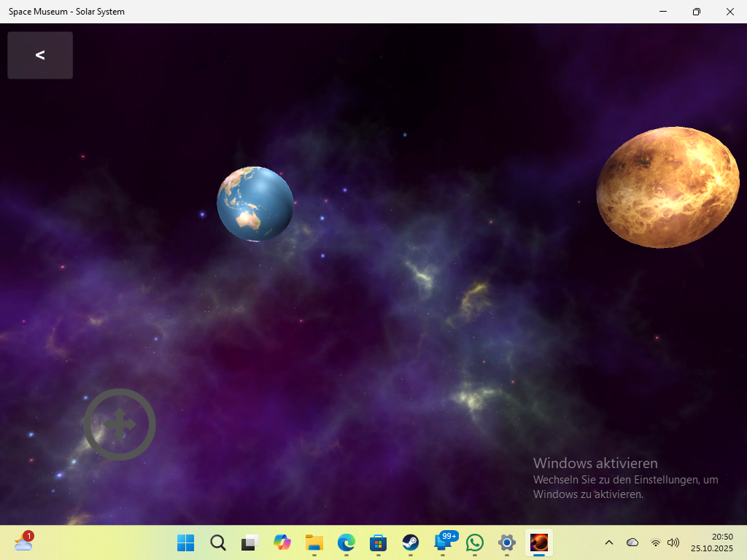Click the back arrow button
This screenshot has height=560, width=747.
coord(40,55)
